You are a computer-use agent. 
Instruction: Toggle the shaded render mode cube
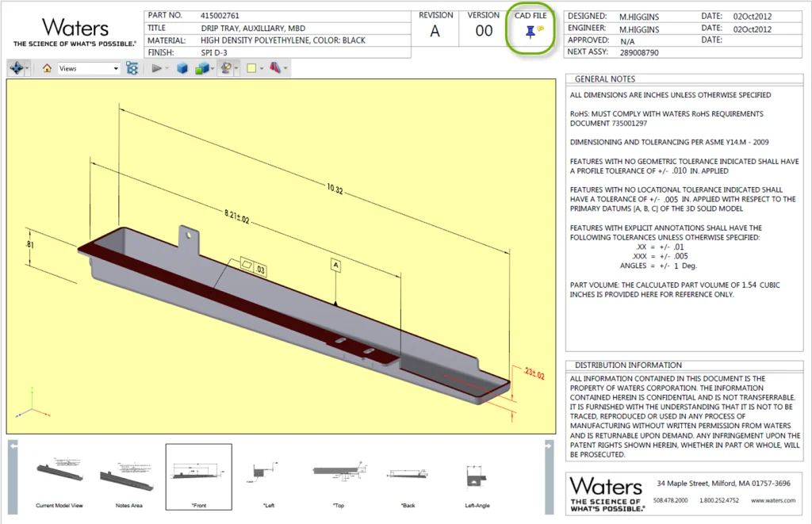click(183, 68)
